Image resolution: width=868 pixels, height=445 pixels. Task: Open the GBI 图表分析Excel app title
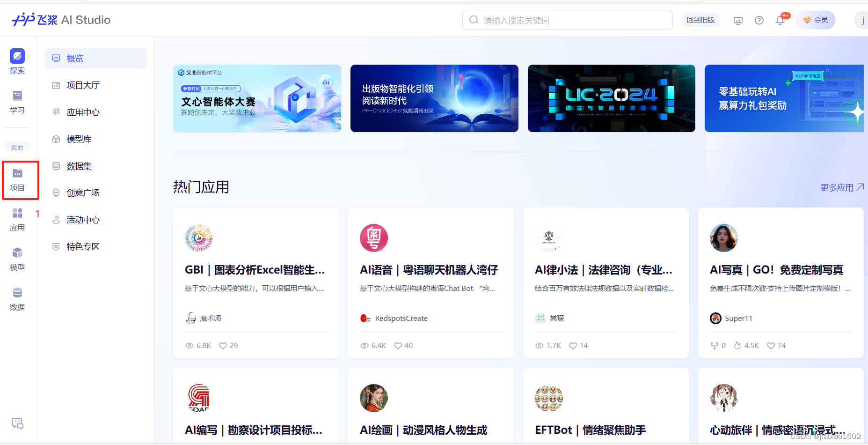[x=255, y=270]
